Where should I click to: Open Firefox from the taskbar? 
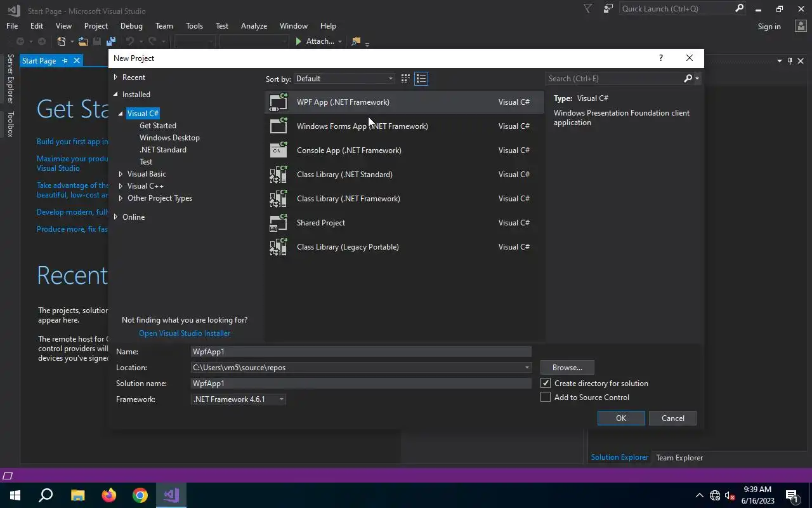coord(109,495)
